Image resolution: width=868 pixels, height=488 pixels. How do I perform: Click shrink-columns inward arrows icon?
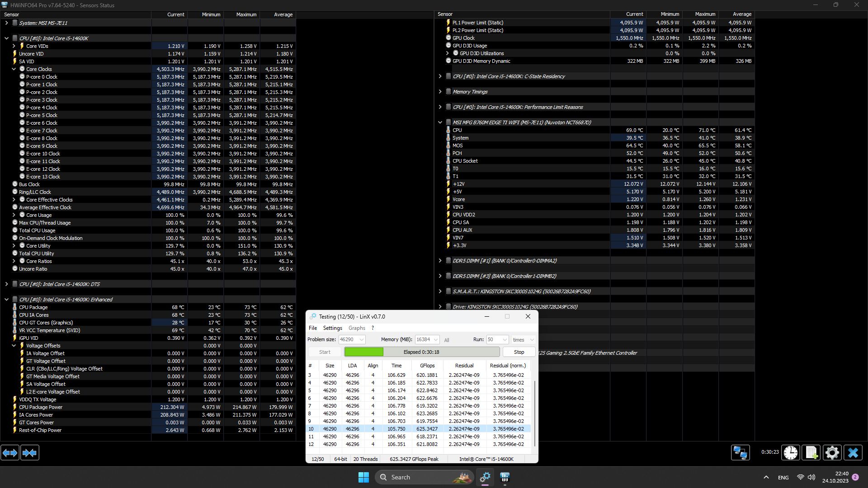(x=30, y=452)
